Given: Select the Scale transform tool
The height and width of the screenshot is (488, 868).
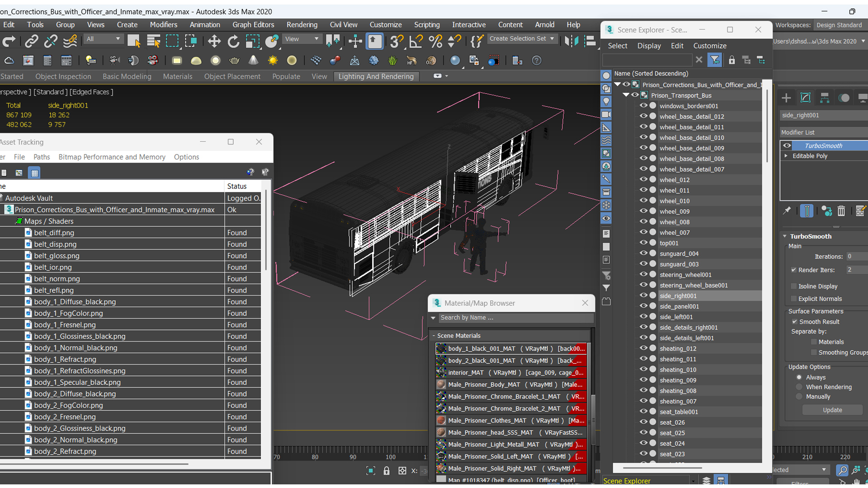Looking at the screenshot, I should coord(252,42).
